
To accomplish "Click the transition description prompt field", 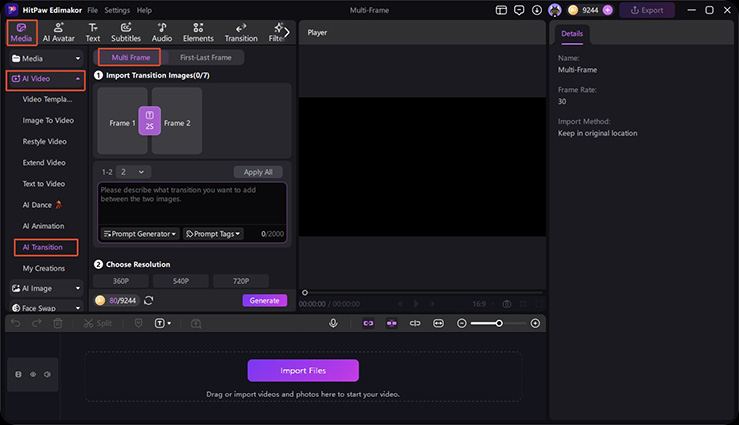I will pos(192,204).
